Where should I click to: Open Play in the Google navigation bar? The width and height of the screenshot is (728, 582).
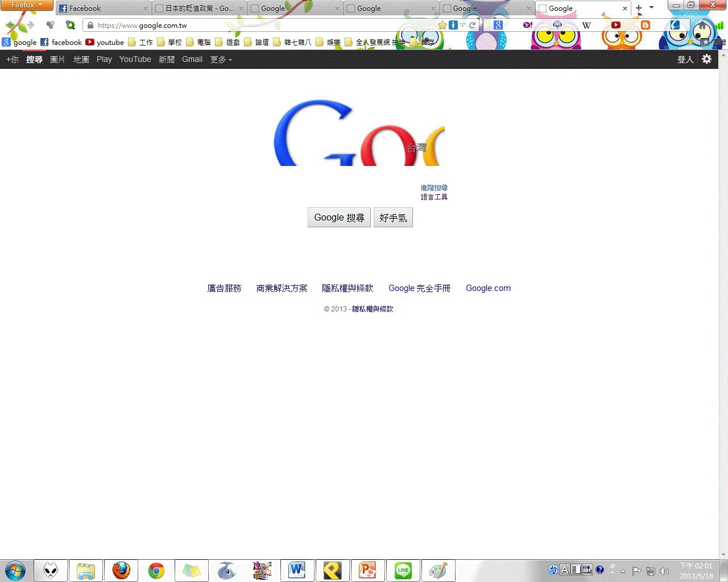click(104, 59)
